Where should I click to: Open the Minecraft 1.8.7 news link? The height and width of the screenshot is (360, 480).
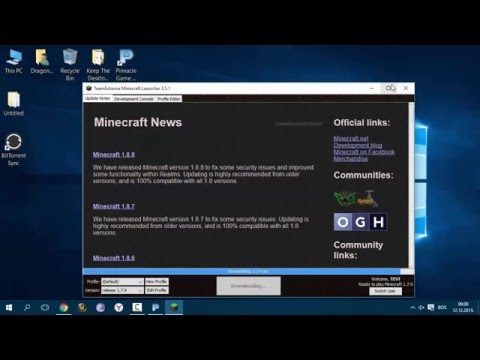(x=114, y=206)
